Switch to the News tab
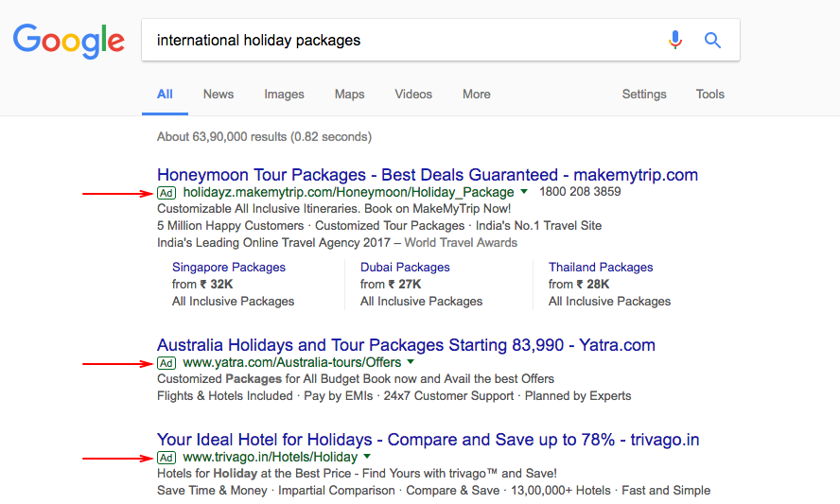 (219, 95)
